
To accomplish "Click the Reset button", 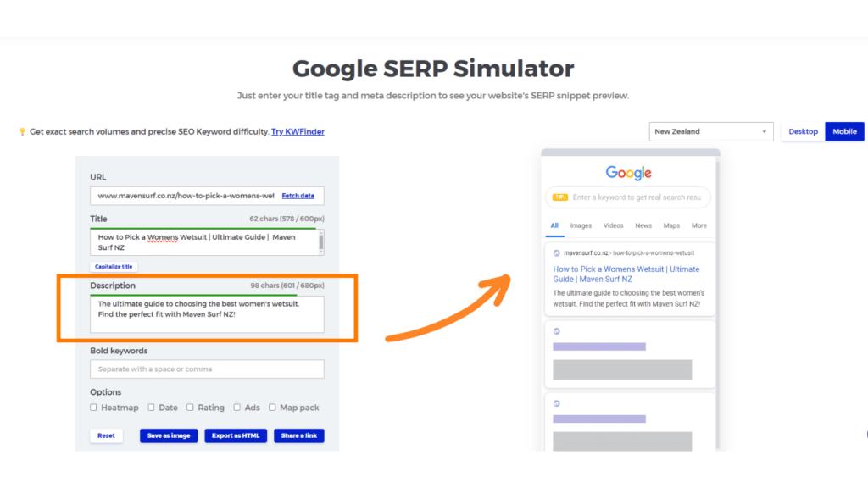I will click(106, 436).
